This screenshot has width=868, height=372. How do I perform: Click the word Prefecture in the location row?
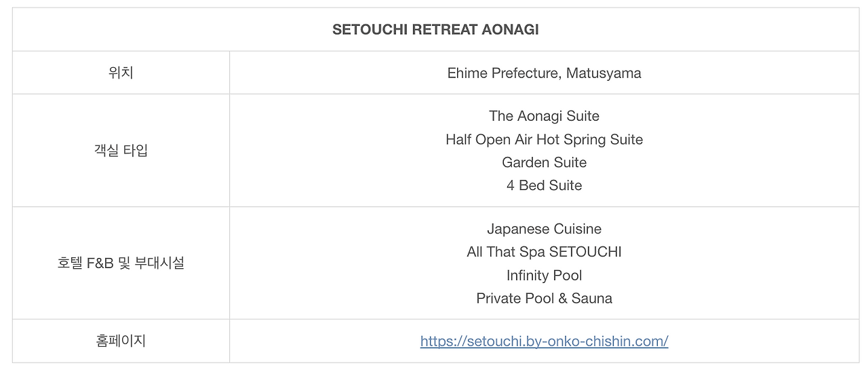click(x=524, y=73)
